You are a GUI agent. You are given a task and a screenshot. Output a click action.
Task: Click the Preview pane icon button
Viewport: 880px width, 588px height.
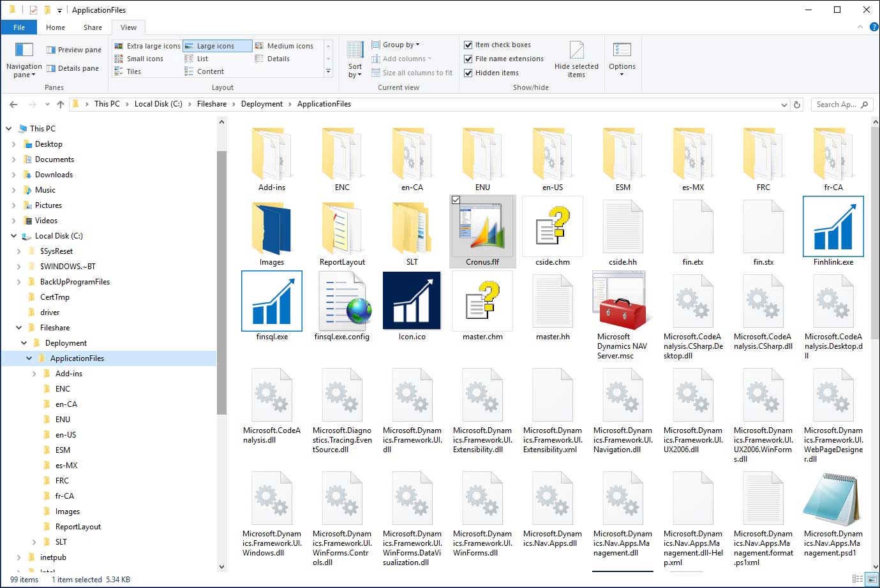click(x=51, y=50)
